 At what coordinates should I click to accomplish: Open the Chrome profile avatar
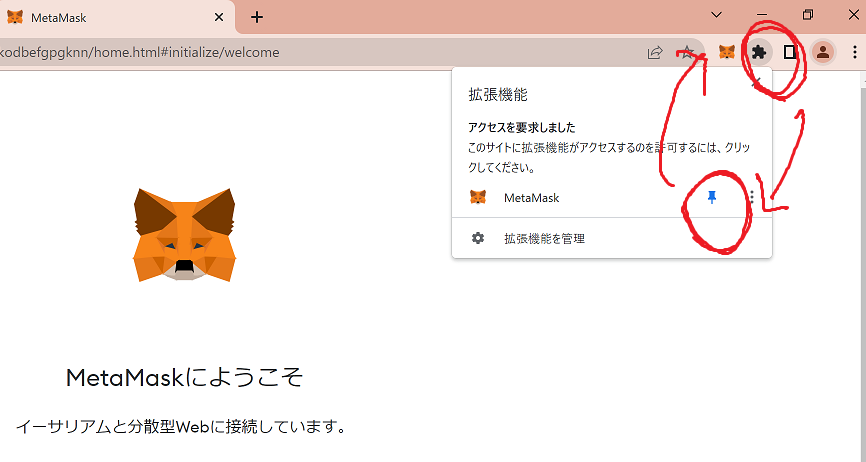click(x=823, y=52)
